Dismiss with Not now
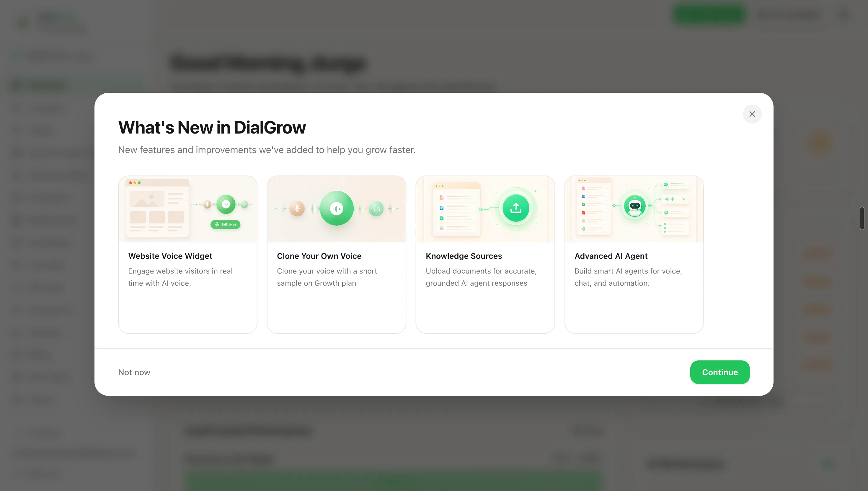 (x=134, y=372)
